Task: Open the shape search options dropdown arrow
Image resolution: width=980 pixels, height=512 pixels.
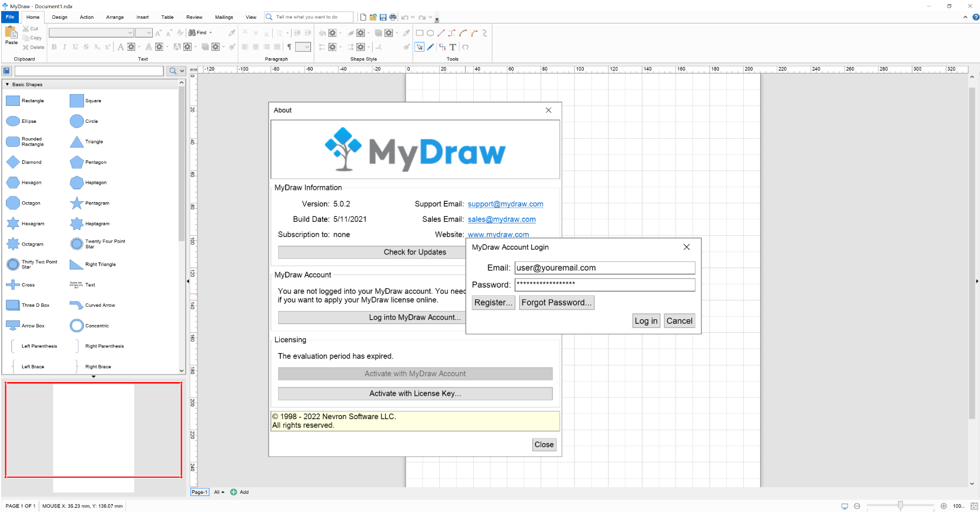Action: 182,71
